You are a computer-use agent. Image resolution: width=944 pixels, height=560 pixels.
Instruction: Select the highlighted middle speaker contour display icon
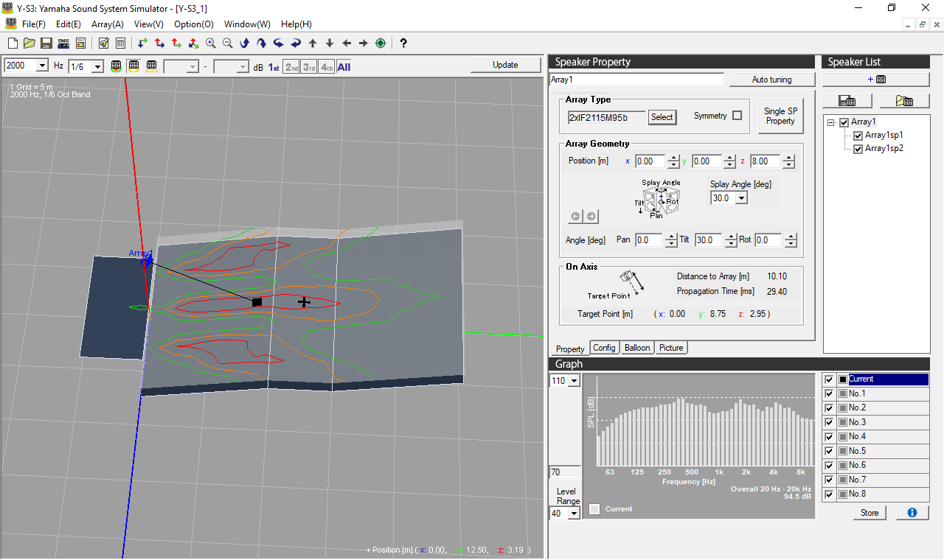click(x=134, y=66)
